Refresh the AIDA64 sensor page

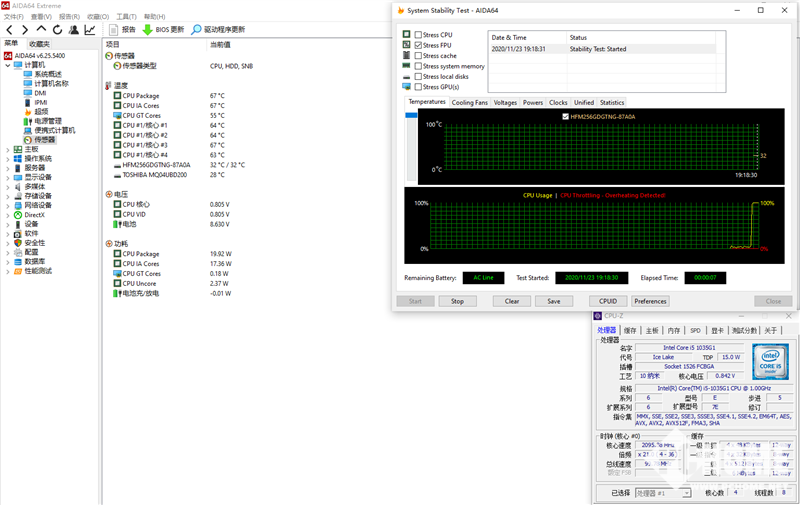tap(58, 30)
